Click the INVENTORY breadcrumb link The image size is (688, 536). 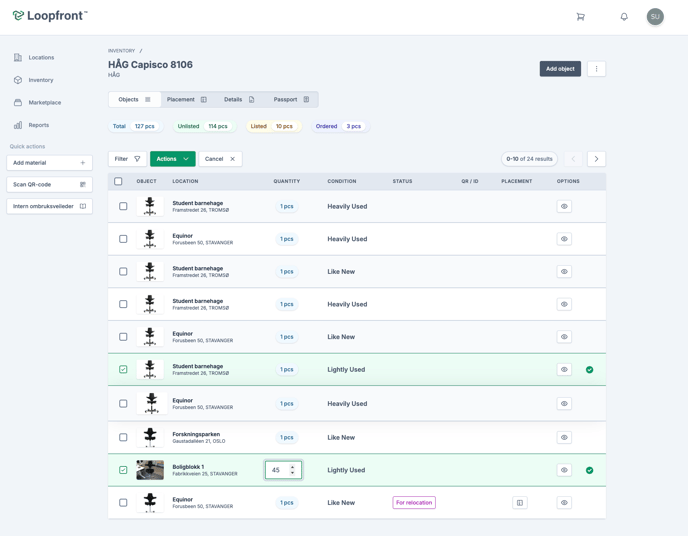[122, 51]
